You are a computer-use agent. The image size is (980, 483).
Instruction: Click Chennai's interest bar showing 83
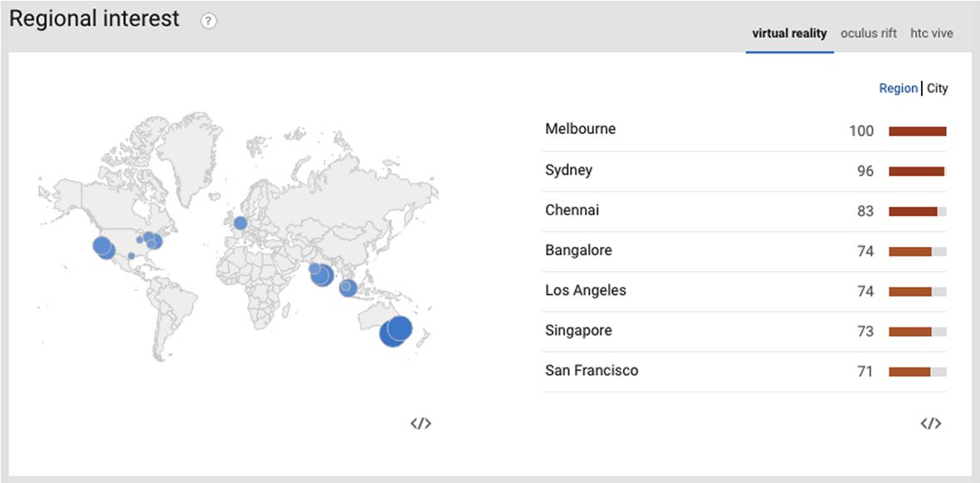[x=918, y=212]
